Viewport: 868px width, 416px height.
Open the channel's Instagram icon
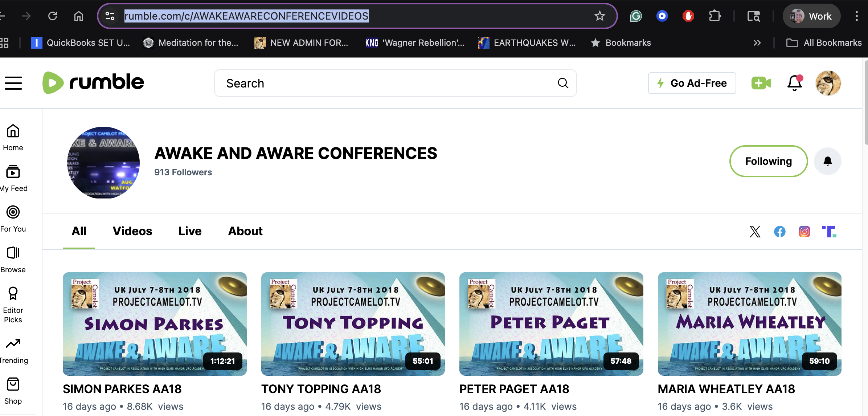click(804, 231)
